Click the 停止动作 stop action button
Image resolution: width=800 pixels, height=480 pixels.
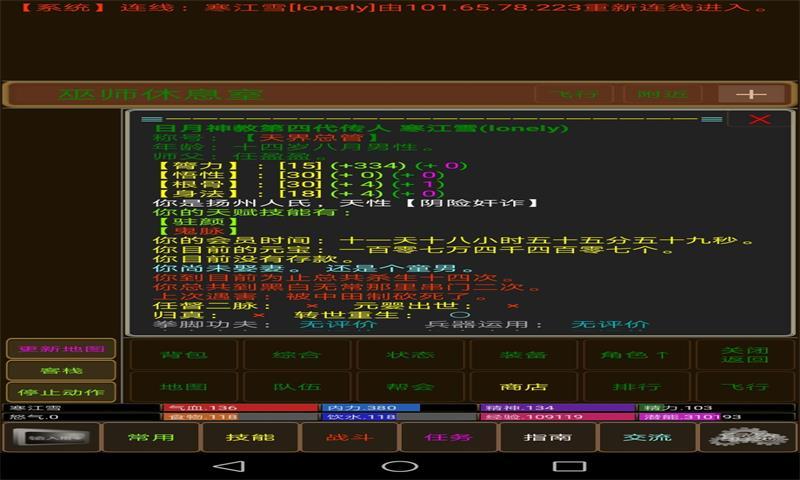pyautogui.click(x=61, y=392)
